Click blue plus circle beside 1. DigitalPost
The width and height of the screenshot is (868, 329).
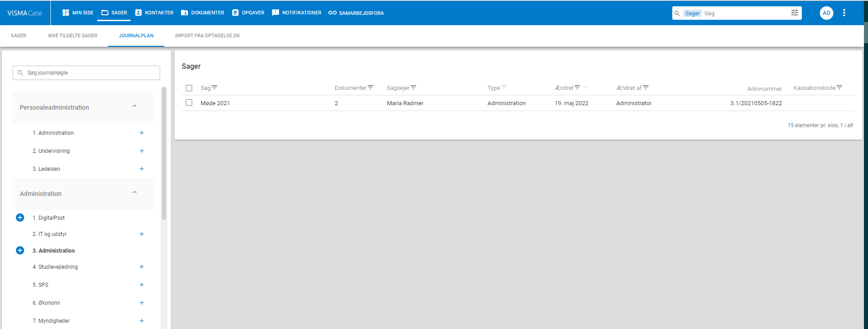tap(20, 218)
